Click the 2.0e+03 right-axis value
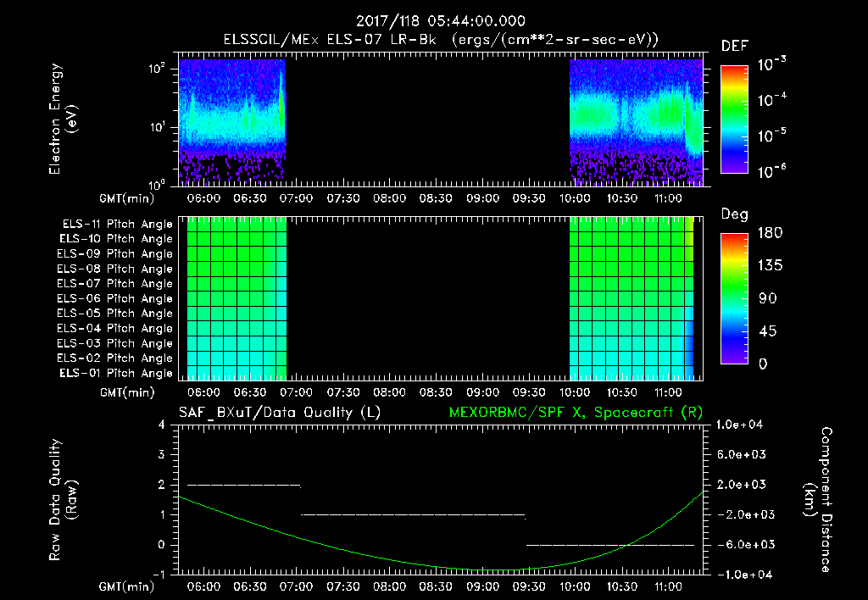 pyautogui.click(x=741, y=485)
